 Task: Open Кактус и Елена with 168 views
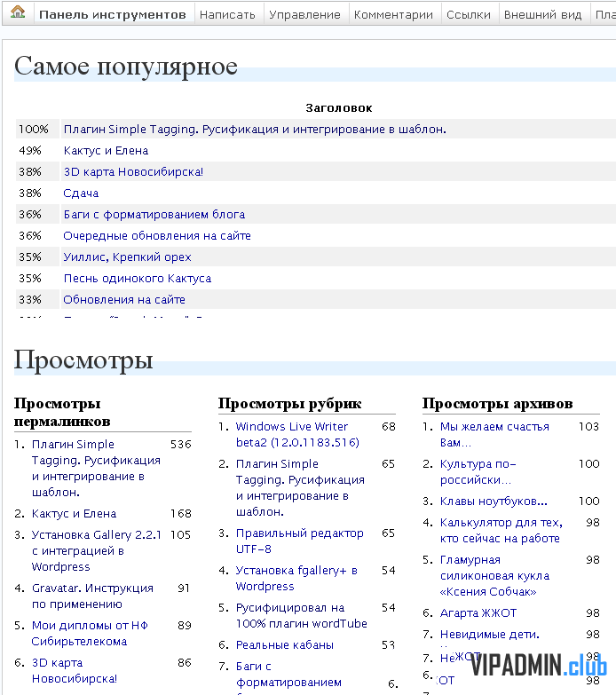74,514
